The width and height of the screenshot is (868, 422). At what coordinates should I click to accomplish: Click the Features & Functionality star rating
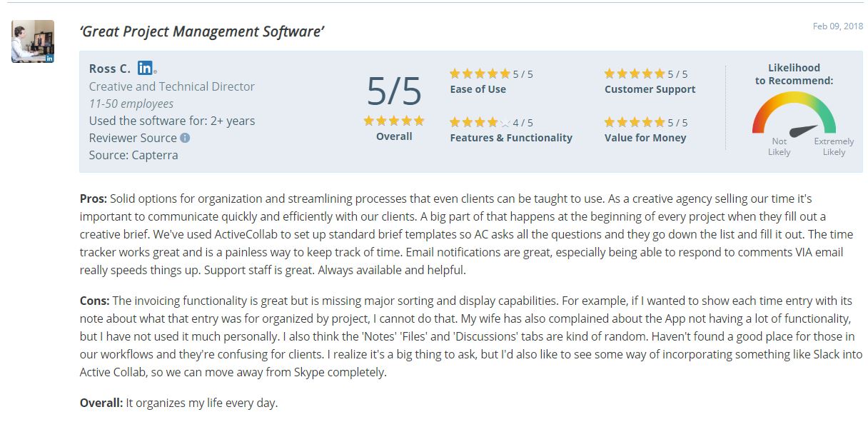coord(480,122)
